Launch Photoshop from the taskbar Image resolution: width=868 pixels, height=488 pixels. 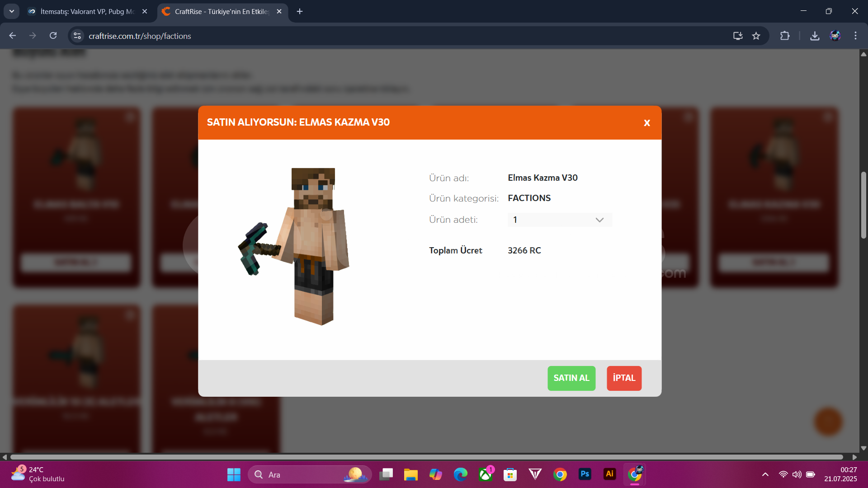click(585, 474)
